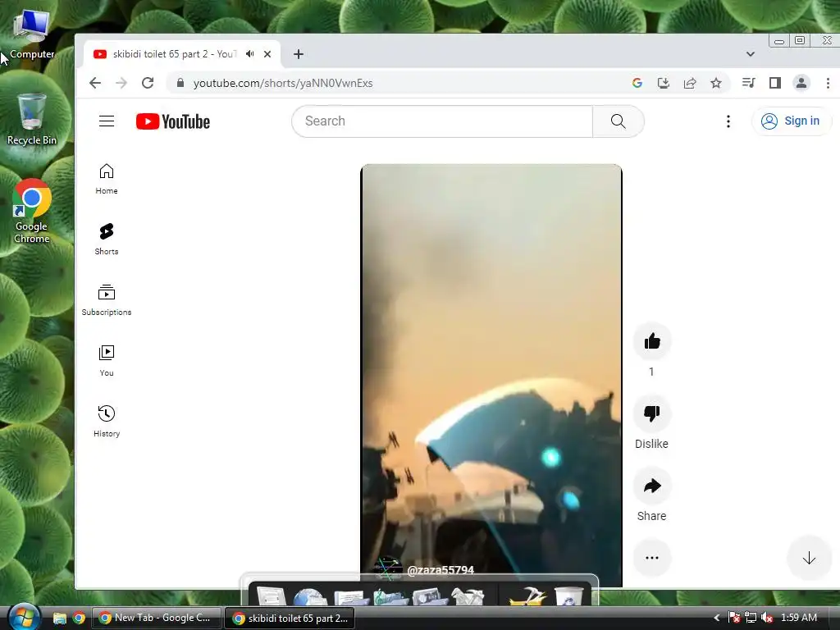Open the @zaza55794 channel link
The width and height of the screenshot is (840, 630).
pos(441,570)
